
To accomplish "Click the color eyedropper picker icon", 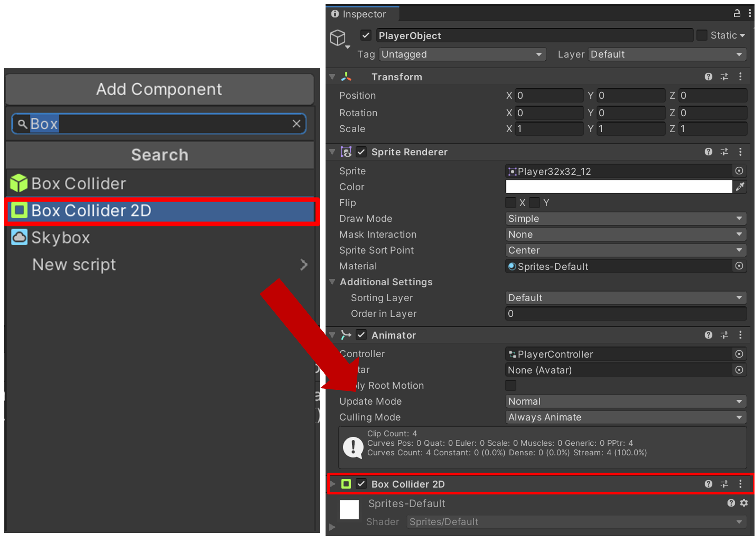I will point(740,187).
